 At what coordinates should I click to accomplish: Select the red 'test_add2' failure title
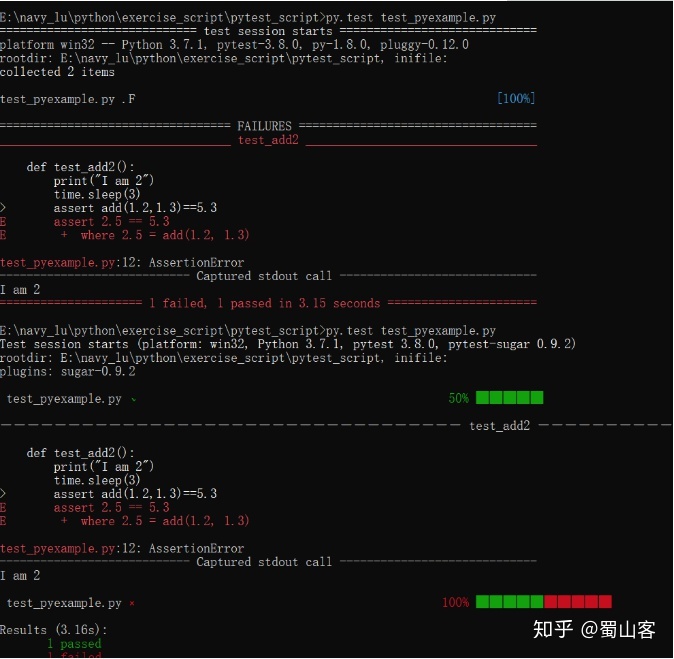click(x=268, y=140)
